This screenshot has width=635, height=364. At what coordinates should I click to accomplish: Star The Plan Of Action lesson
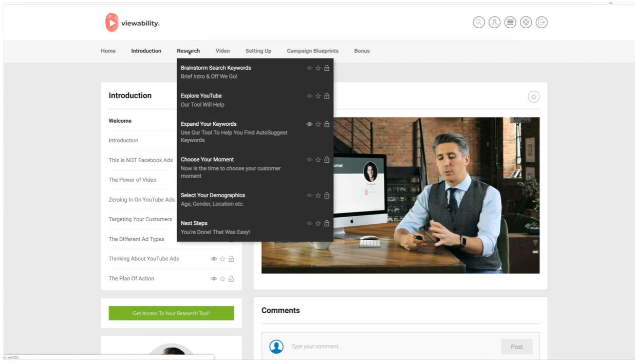click(x=222, y=279)
